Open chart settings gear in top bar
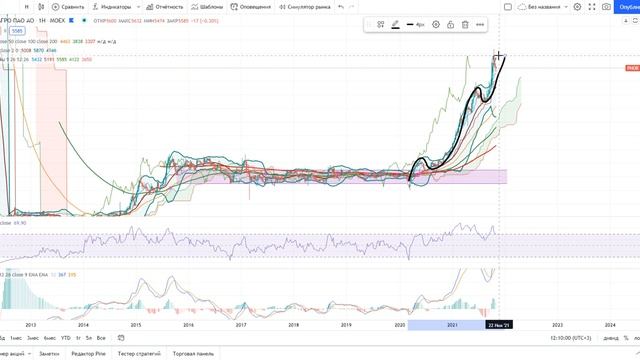The width and height of the screenshot is (640, 360). [x=577, y=7]
